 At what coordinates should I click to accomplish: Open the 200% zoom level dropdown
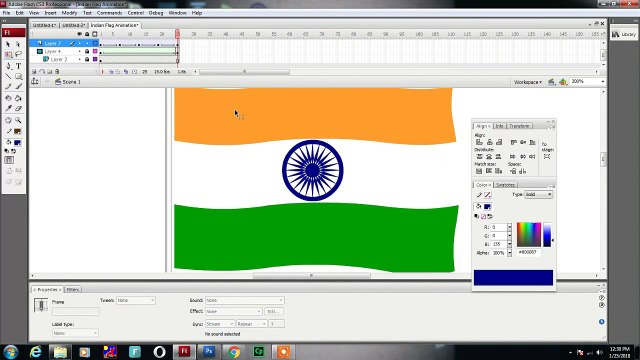[x=602, y=82]
